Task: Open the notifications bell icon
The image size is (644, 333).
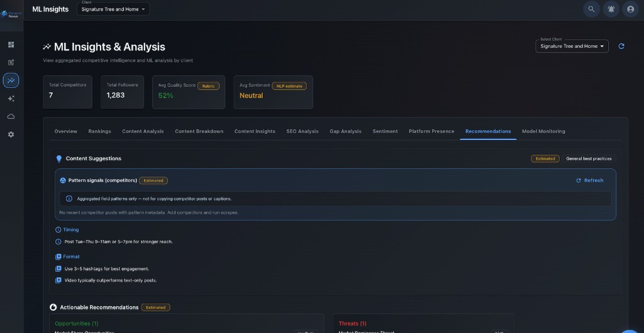Action: click(611, 9)
